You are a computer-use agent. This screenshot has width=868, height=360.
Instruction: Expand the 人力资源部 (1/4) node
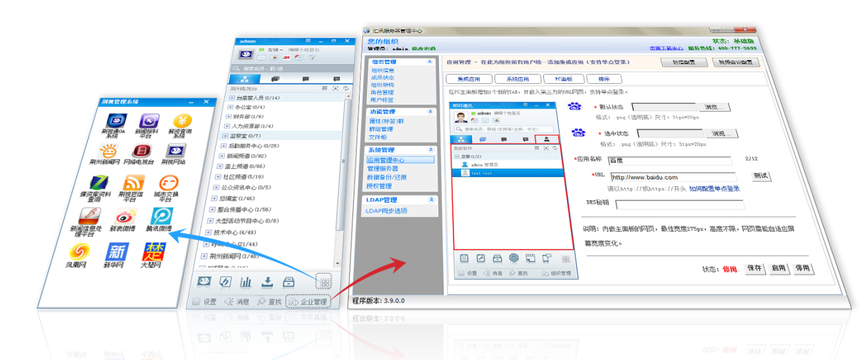coord(226,126)
